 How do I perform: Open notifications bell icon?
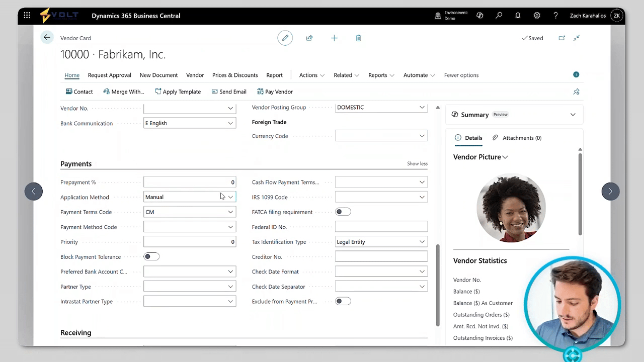[x=518, y=16]
